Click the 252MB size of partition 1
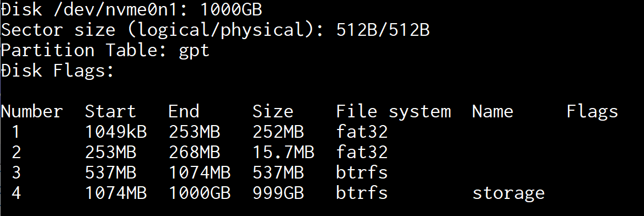Screen dimensions: 644x216 278,132
